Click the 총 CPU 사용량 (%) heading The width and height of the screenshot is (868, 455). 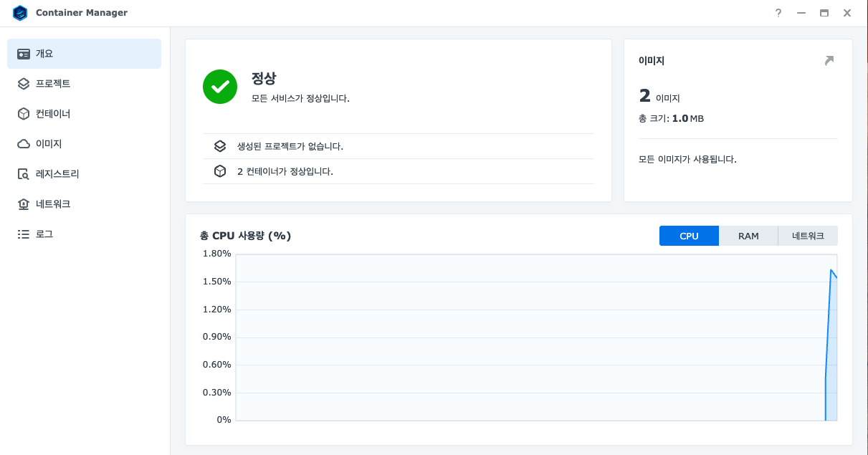click(245, 236)
